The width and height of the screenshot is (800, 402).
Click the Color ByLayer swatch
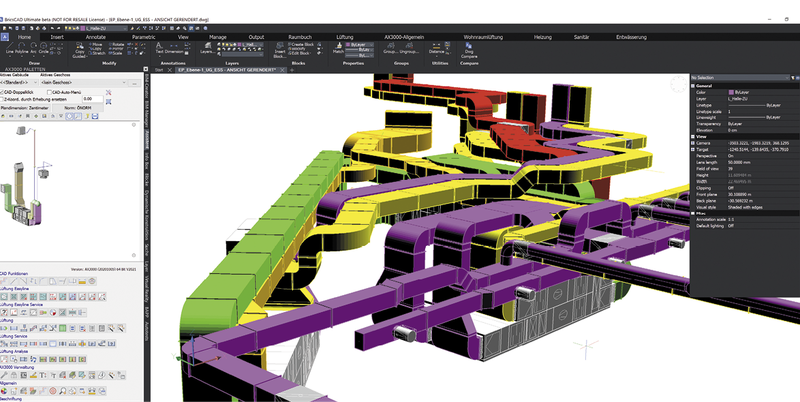(730, 91)
